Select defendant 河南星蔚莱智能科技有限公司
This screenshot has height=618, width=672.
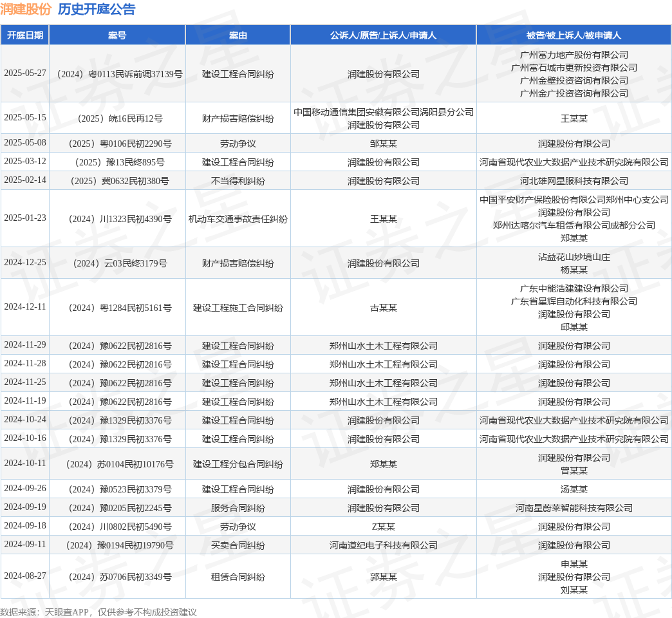click(x=574, y=509)
